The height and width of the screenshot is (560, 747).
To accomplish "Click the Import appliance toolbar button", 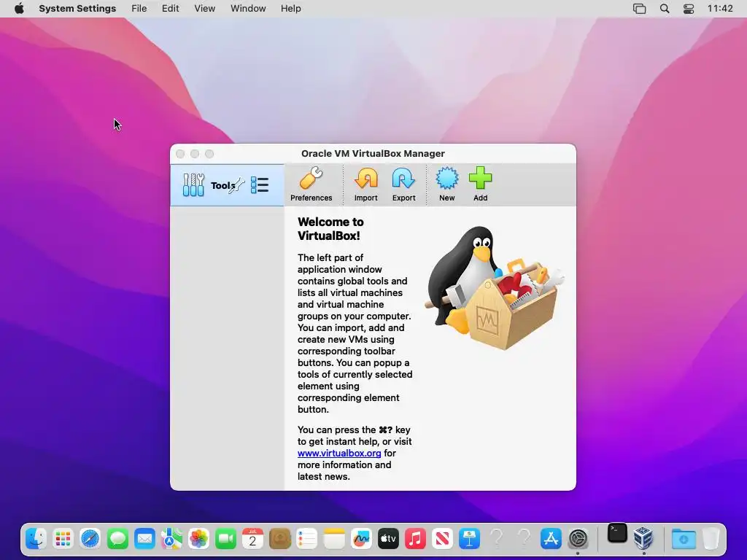I will 366,184.
